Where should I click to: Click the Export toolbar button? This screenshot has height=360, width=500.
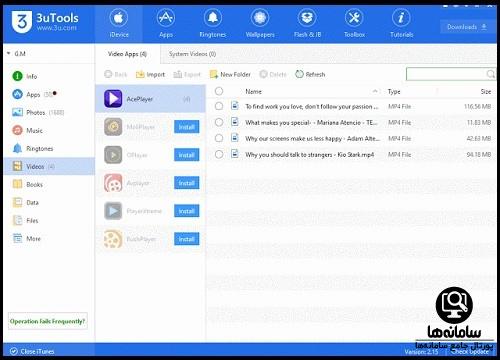tap(187, 74)
